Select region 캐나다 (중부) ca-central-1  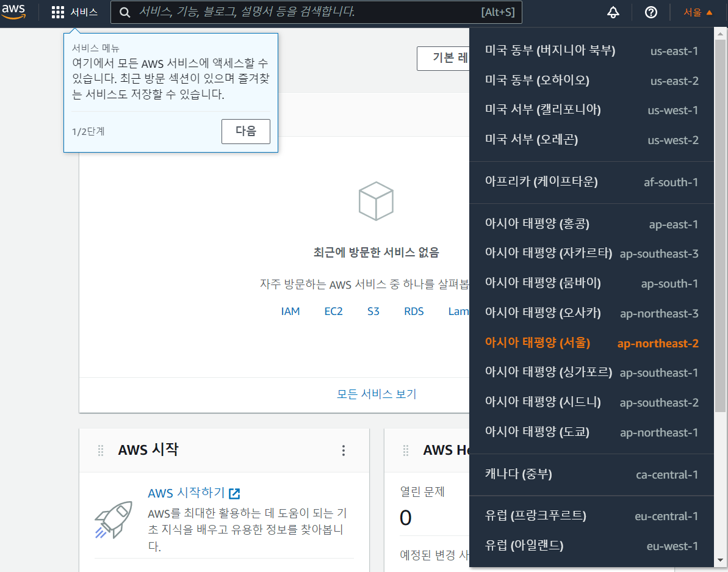pyautogui.click(x=591, y=474)
